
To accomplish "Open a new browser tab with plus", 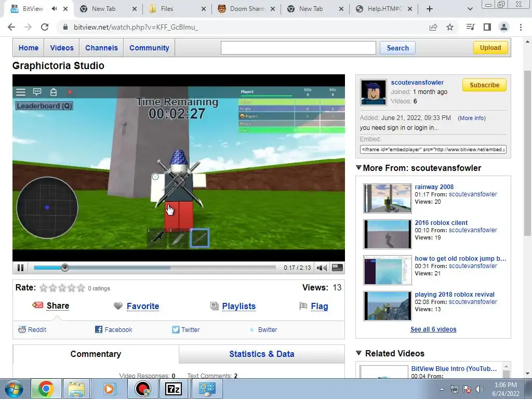I will pos(430,9).
